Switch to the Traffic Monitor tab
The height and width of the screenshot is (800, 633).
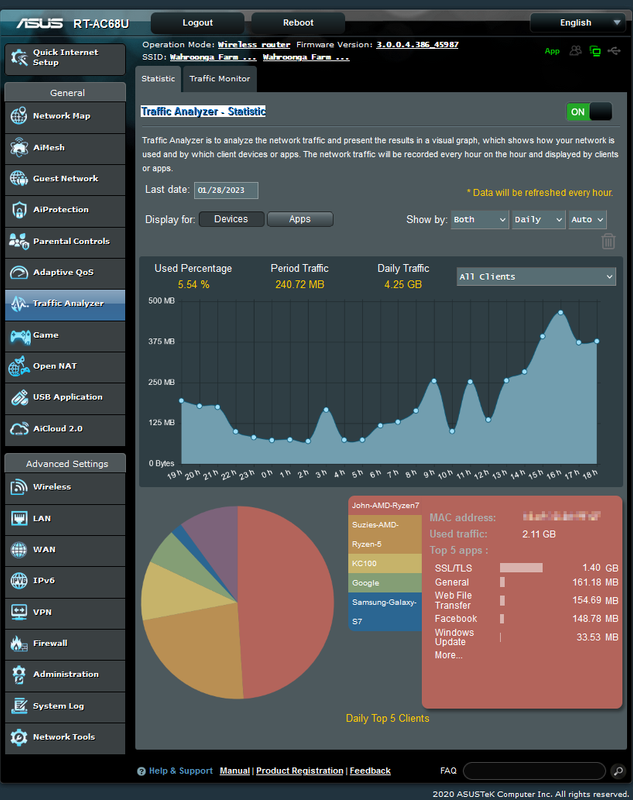point(220,79)
